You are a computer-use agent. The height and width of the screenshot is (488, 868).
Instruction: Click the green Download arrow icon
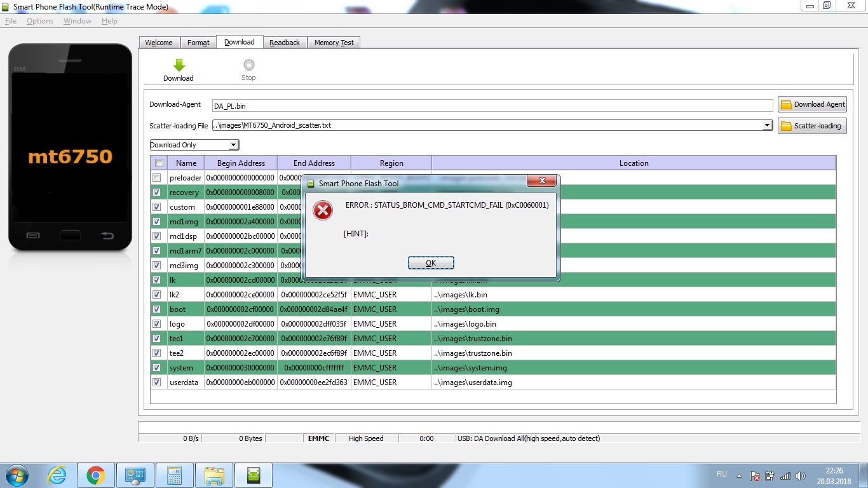point(179,65)
